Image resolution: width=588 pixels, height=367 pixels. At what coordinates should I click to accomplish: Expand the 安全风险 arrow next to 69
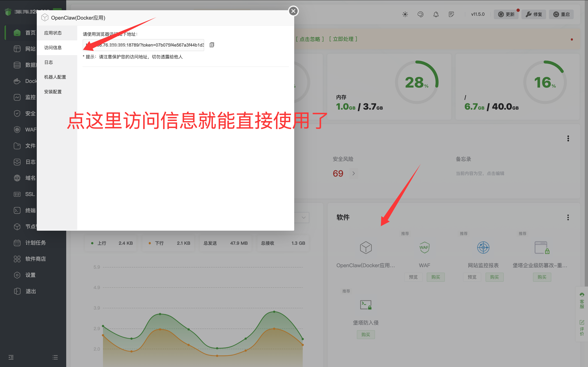[x=353, y=173]
